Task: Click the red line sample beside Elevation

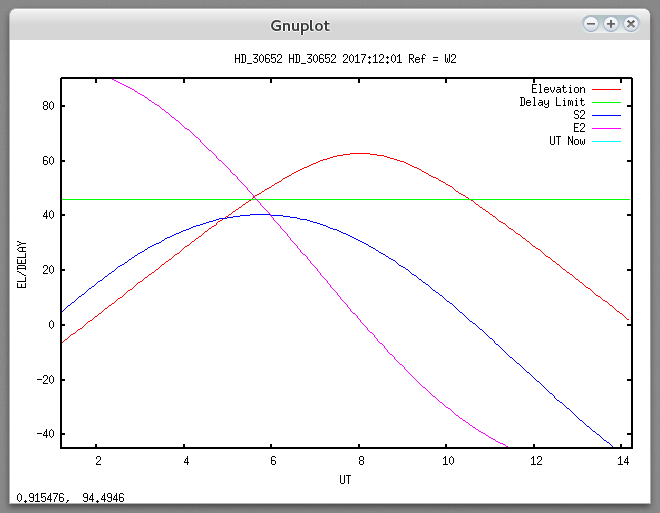Action: 607,89
